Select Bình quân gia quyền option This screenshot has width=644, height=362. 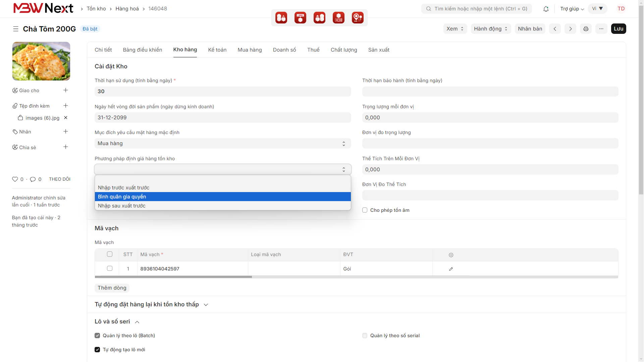tap(223, 197)
